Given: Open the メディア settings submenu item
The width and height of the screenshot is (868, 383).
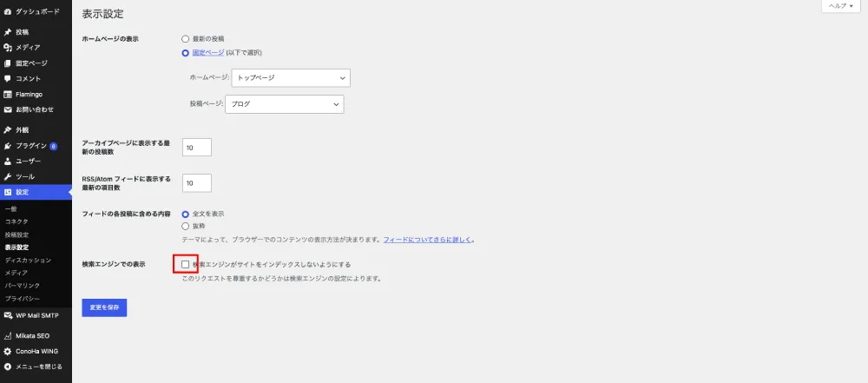Looking at the screenshot, I should [16, 274].
